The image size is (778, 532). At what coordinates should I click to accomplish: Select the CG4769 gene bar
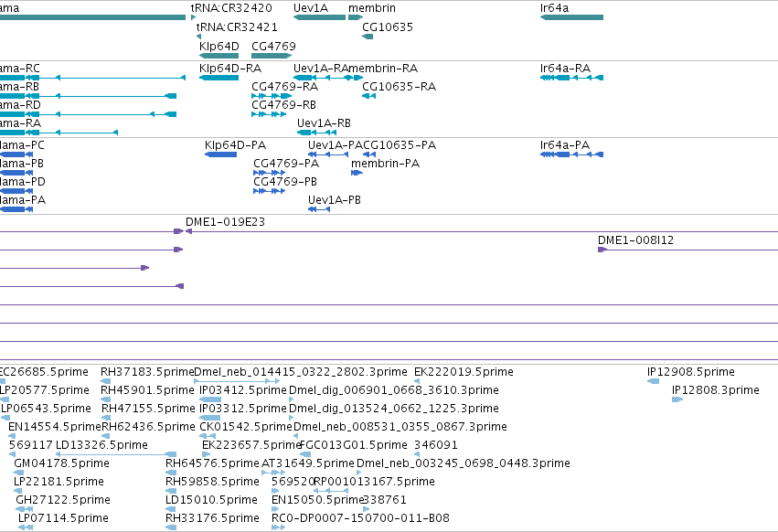click(272, 56)
